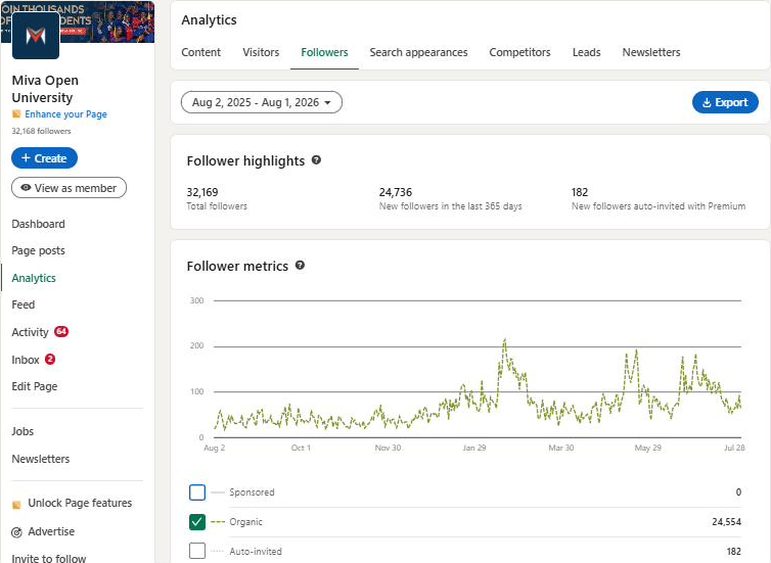The width and height of the screenshot is (771, 563).
Task: Switch to the Content tab
Action: coord(201,52)
